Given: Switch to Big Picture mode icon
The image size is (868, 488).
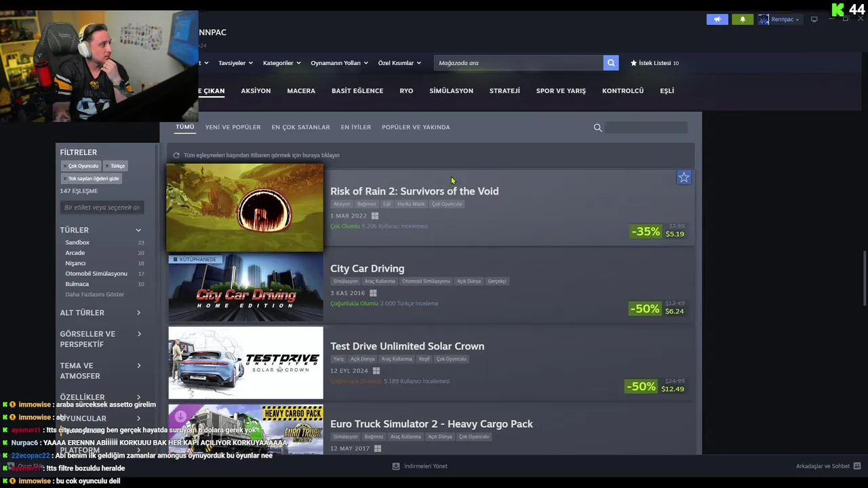Looking at the screenshot, I should coord(814,19).
